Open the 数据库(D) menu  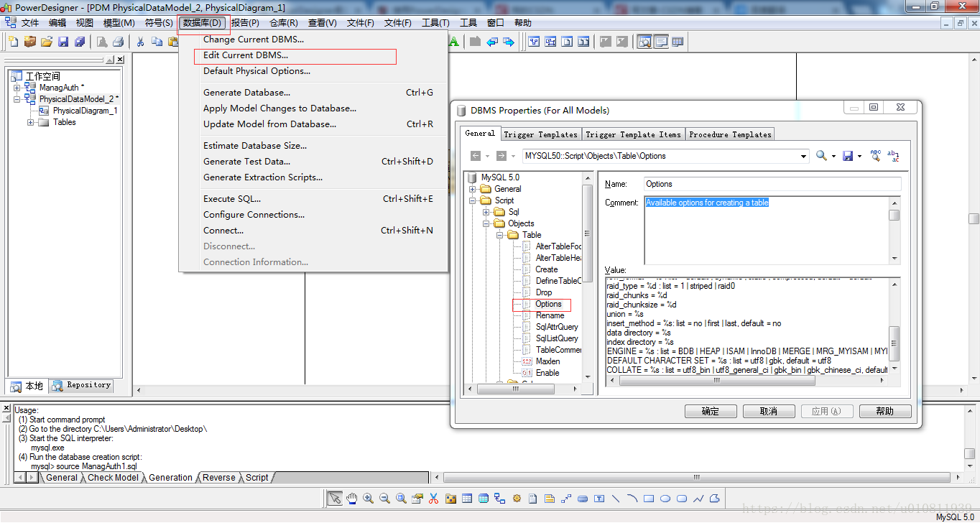click(203, 23)
